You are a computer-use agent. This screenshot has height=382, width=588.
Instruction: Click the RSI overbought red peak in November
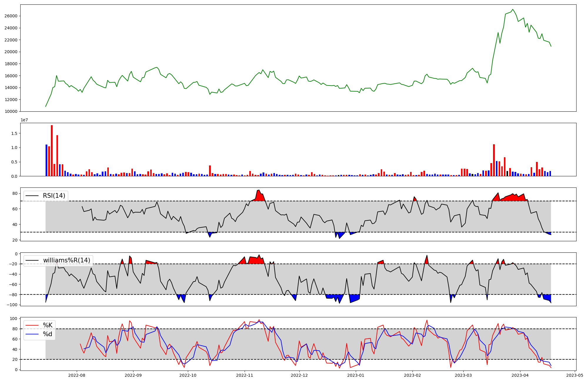pyautogui.click(x=258, y=195)
